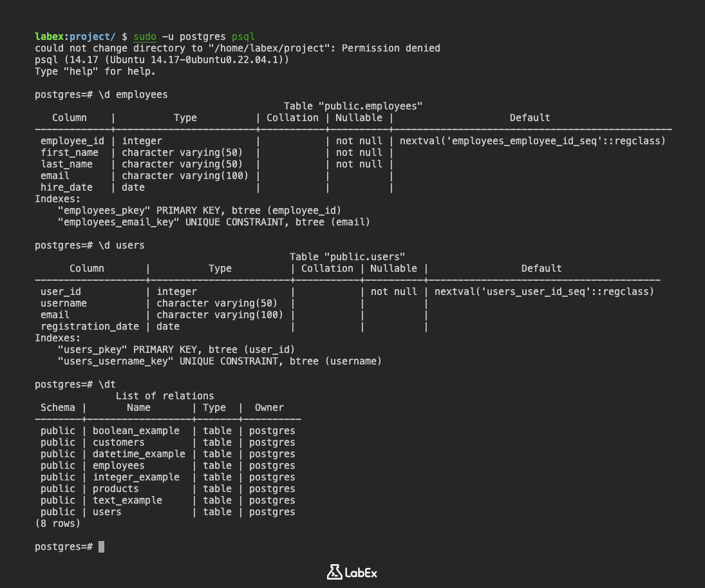Click the integer_example table name
The image size is (705, 588).
point(136,477)
